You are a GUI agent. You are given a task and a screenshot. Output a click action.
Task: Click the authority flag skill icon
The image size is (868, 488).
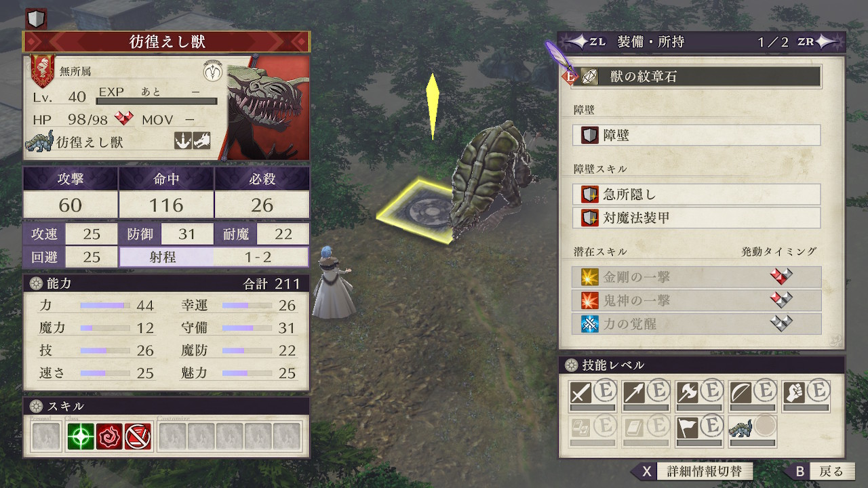click(688, 428)
